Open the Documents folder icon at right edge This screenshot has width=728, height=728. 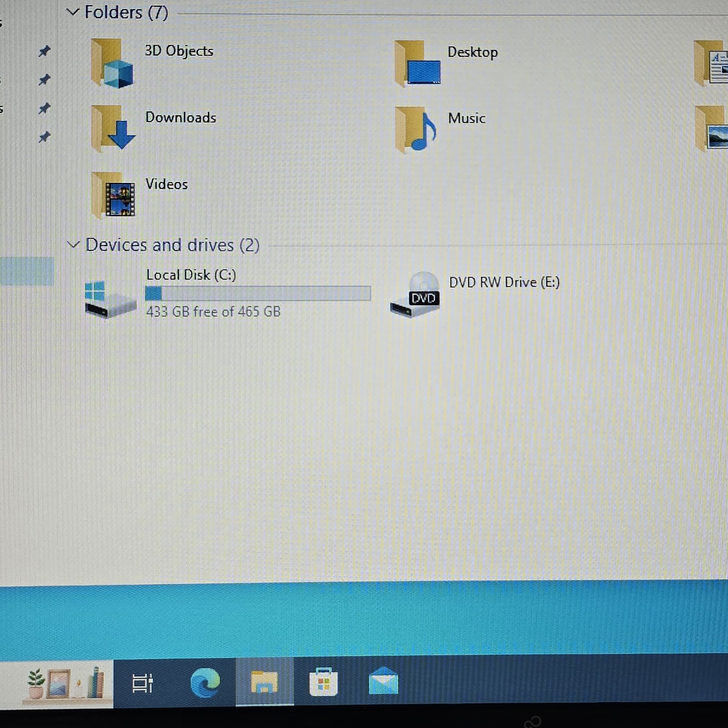click(x=711, y=63)
